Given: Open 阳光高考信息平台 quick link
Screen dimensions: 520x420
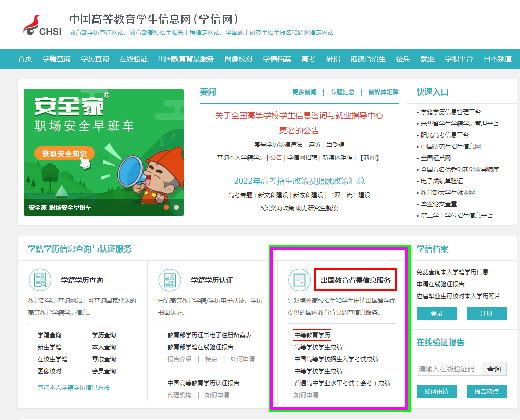Looking at the screenshot, I should point(445,135).
